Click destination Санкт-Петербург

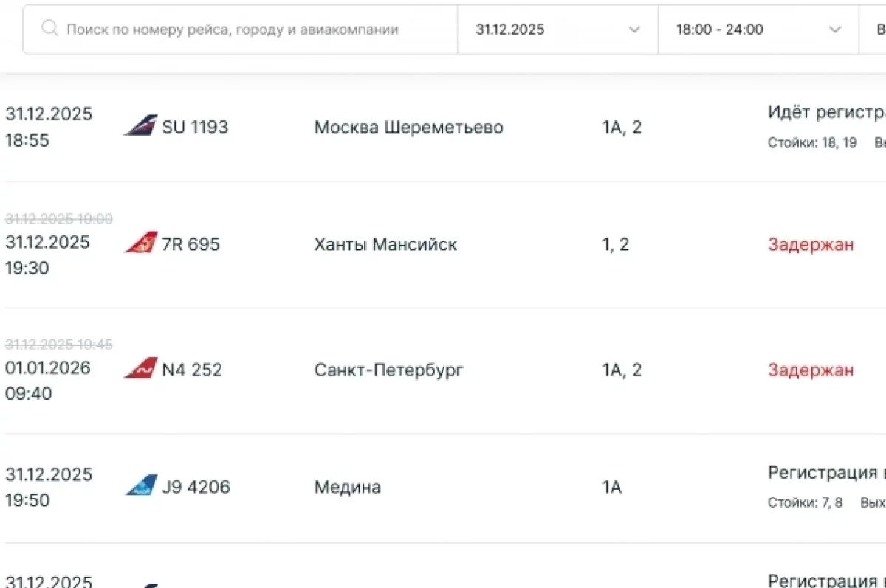click(x=389, y=370)
